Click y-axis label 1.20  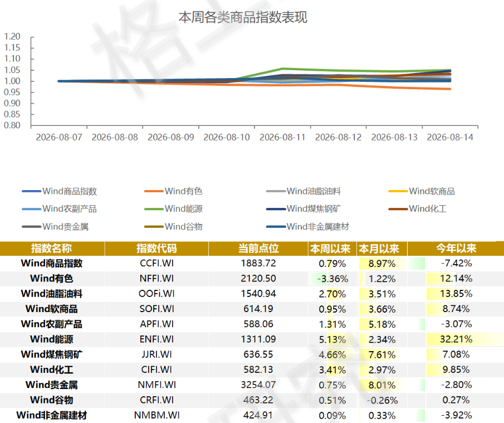[12, 37]
